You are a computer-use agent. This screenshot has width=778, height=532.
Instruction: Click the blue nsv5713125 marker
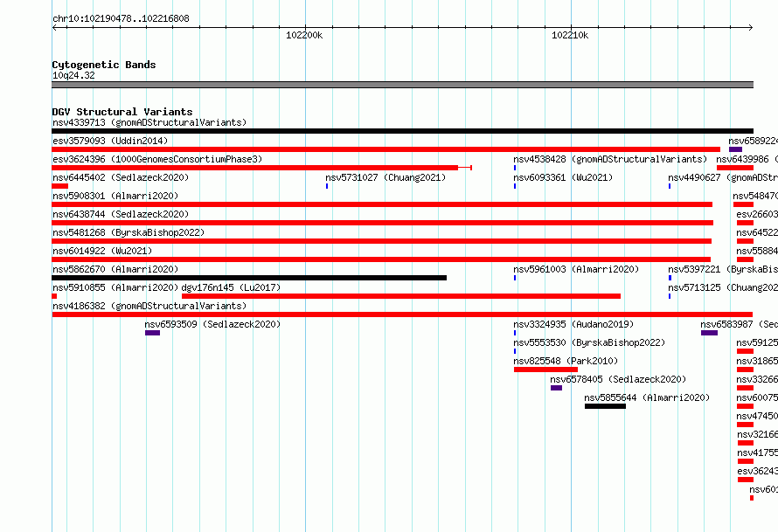click(670, 296)
